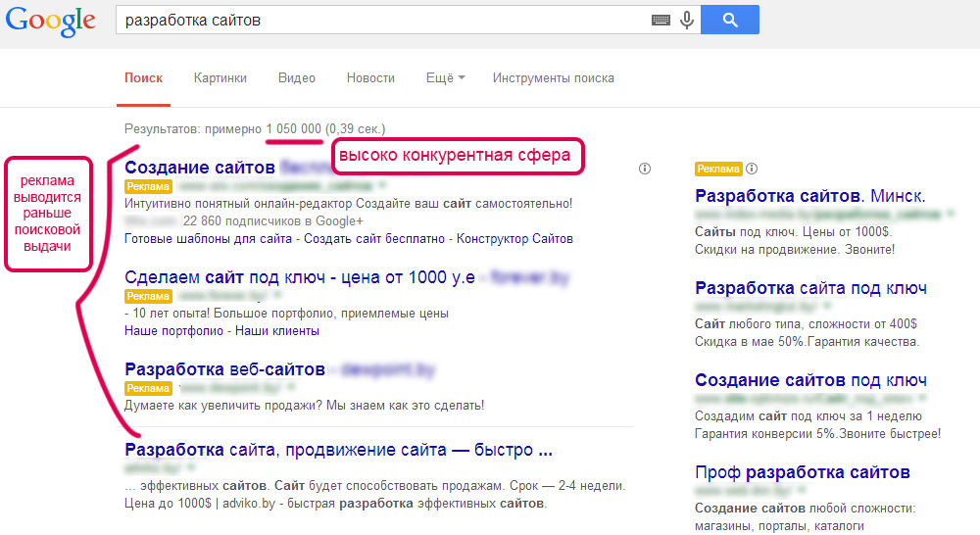Viewport: 980px width, 535px height.
Task: Click the Реклама label above right ads
Action: click(718, 169)
